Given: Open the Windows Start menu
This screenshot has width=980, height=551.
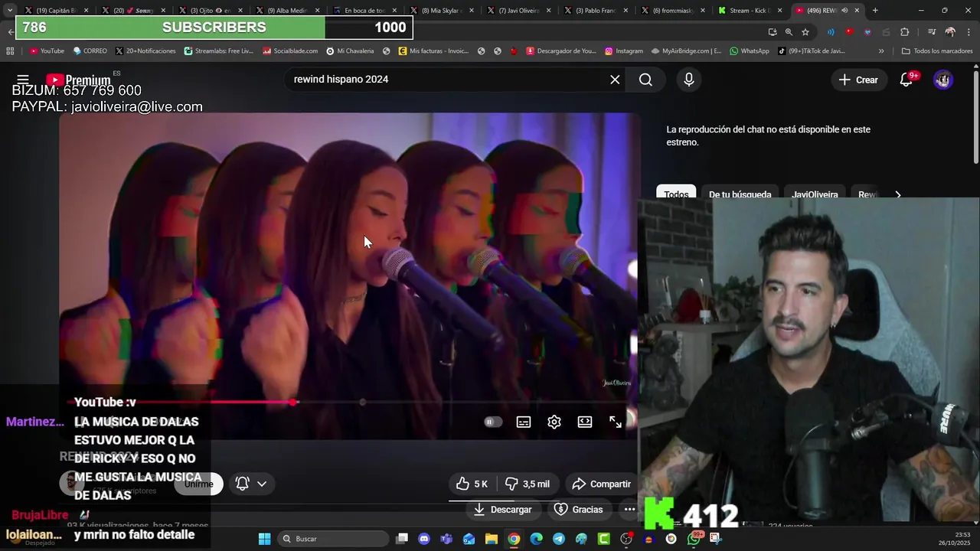Looking at the screenshot, I should (264, 539).
